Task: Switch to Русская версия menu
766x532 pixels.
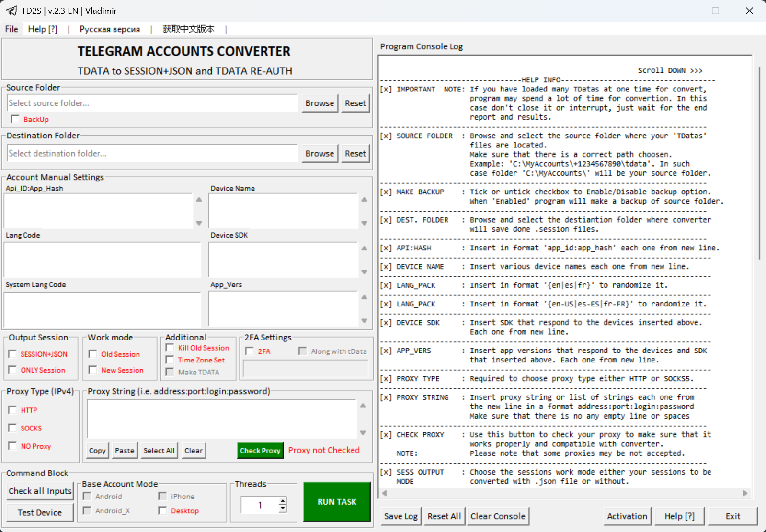Action: tap(110, 29)
